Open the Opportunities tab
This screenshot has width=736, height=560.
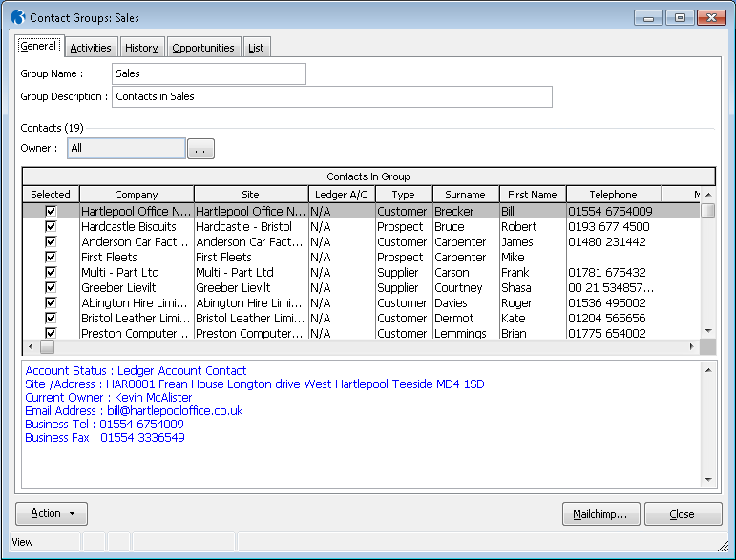click(x=203, y=48)
